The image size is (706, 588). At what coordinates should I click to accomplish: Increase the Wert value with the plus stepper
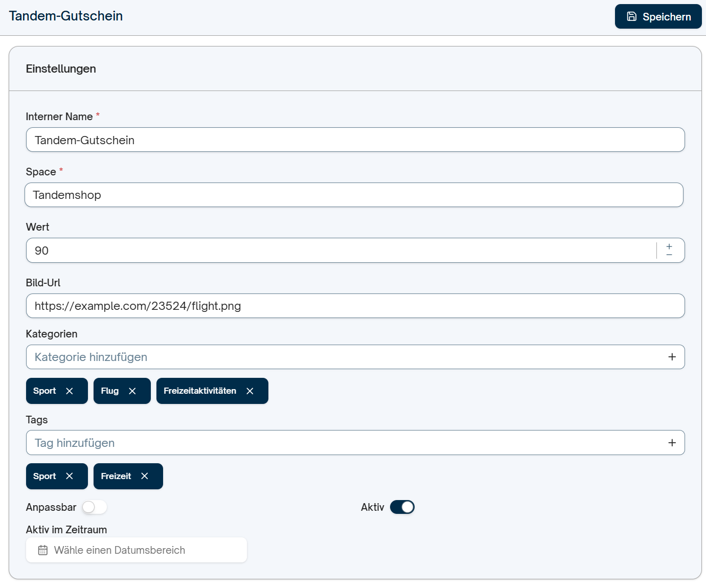[x=669, y=246]
